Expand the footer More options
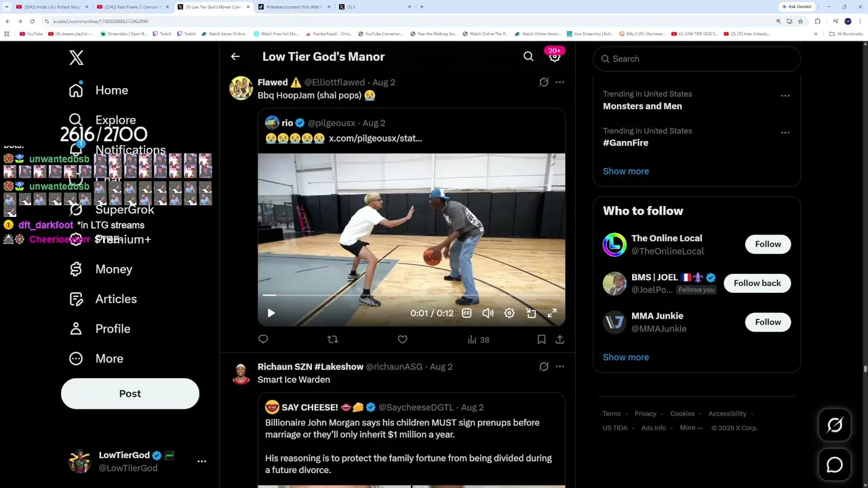This screenshot has width=868, height=488. coord(691,428)
